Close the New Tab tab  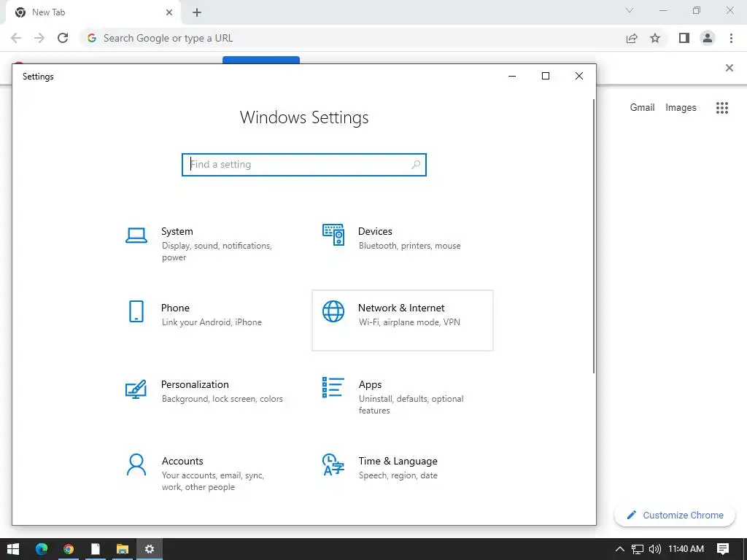coord(169,12)
